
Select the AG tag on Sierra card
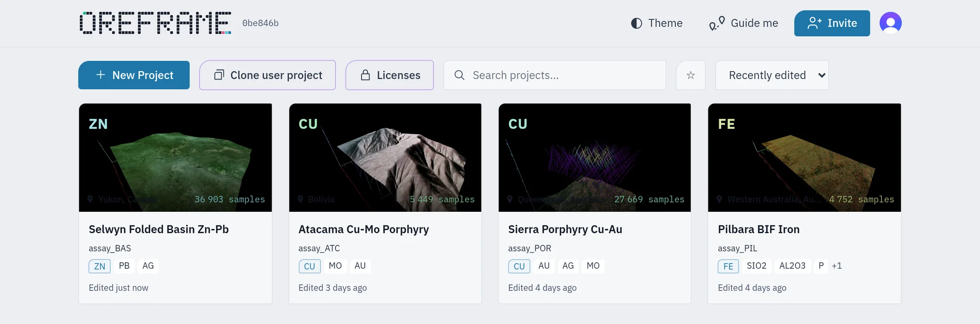[568, 266]
